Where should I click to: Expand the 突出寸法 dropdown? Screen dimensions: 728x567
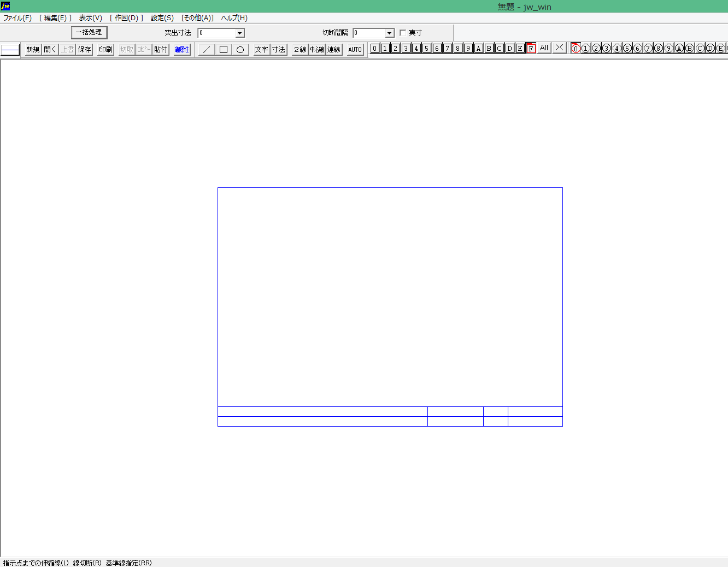[239, 33]
